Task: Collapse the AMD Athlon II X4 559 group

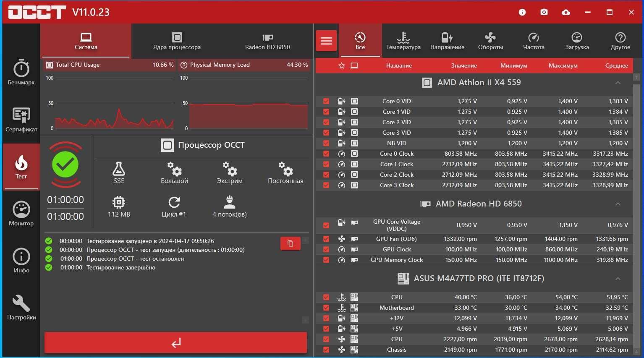Action: click(x=618, y=83)
